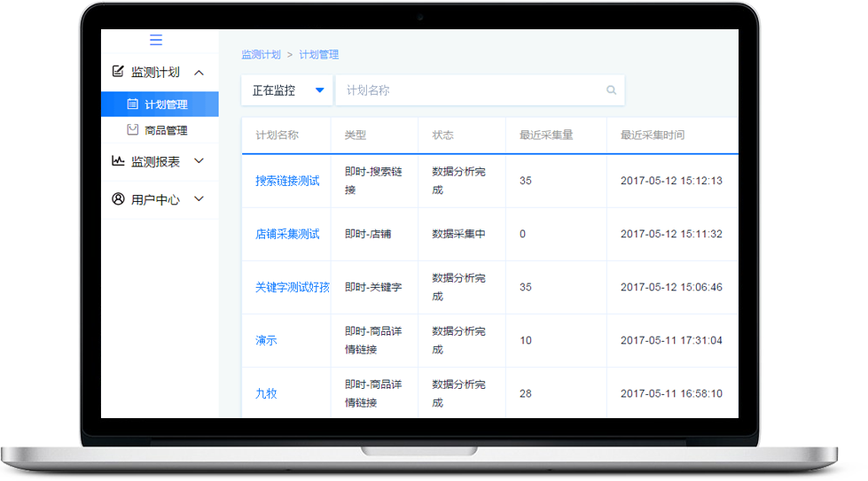Open the 正在监控 status dropdown
868x481 pixels.
coord(287,90)
